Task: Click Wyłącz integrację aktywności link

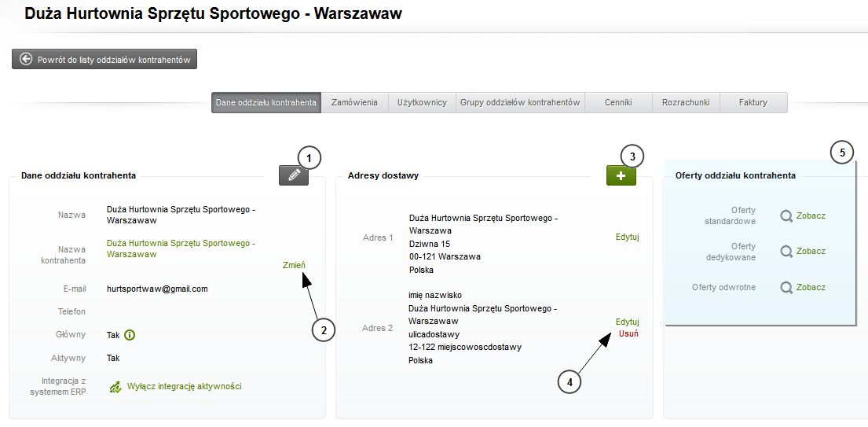Action: pyautogui.click(x=184, y=387)
